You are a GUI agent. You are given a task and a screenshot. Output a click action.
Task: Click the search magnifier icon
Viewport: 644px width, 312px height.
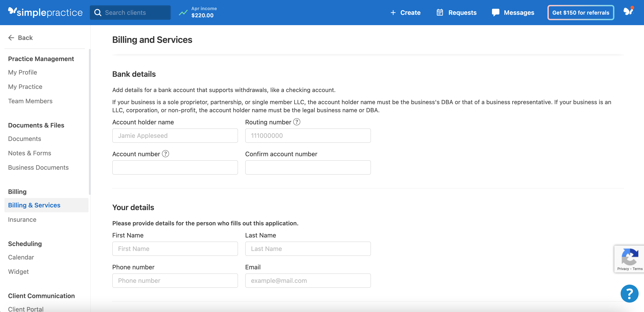(x=98, y=12)
